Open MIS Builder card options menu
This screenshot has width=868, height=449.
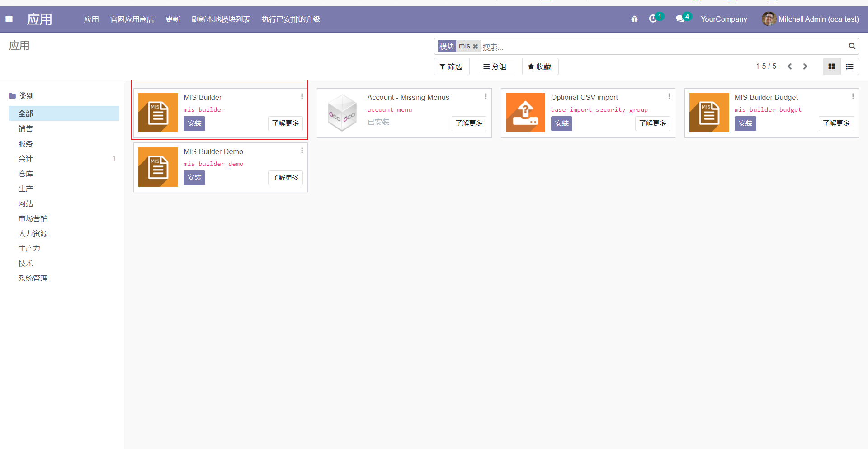(302, 96)
